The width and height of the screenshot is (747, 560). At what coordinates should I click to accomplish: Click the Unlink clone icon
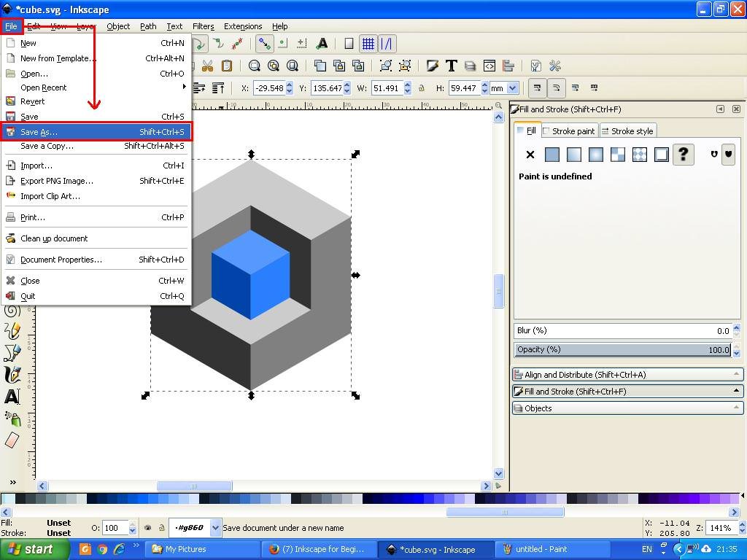tap(357, 66)
